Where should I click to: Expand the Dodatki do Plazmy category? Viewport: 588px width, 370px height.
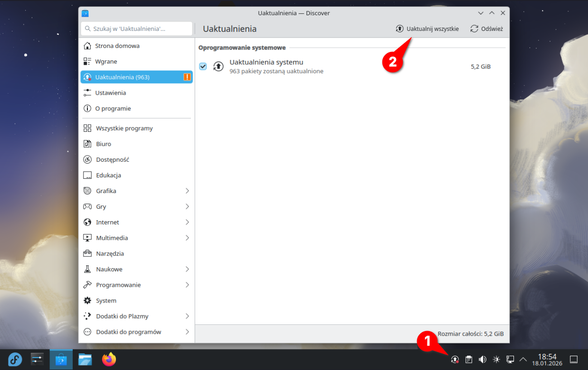tap(187, 316)
